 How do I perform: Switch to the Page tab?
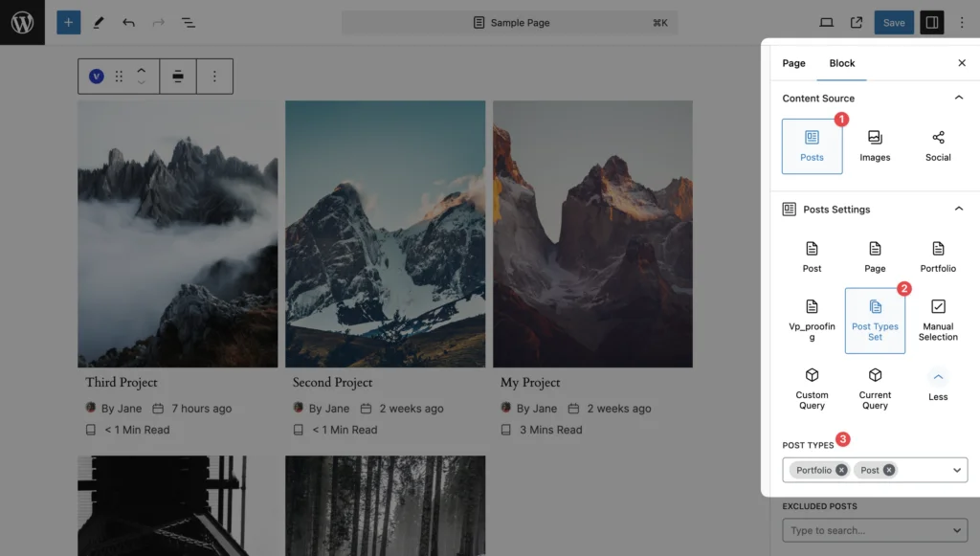click(x=793, y=63)
